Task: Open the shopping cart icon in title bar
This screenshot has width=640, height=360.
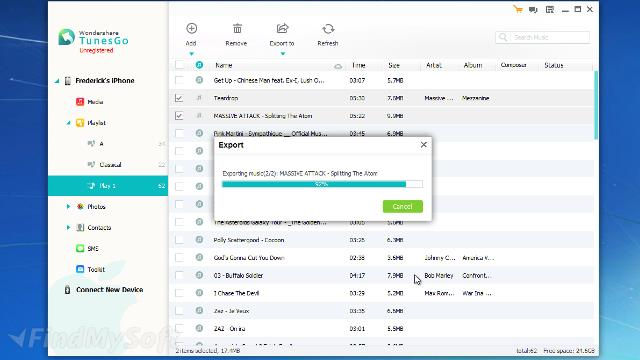Action: [x=518, y=9]
